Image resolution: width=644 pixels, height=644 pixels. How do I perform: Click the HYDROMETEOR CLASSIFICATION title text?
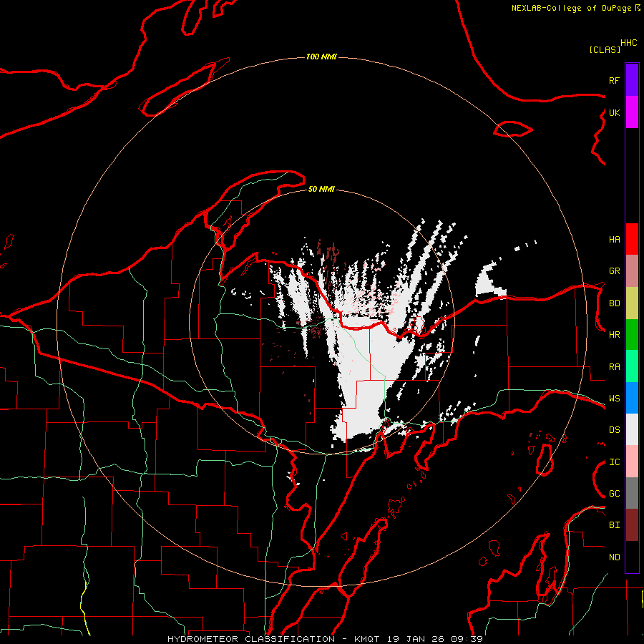(x=251, y=639)
